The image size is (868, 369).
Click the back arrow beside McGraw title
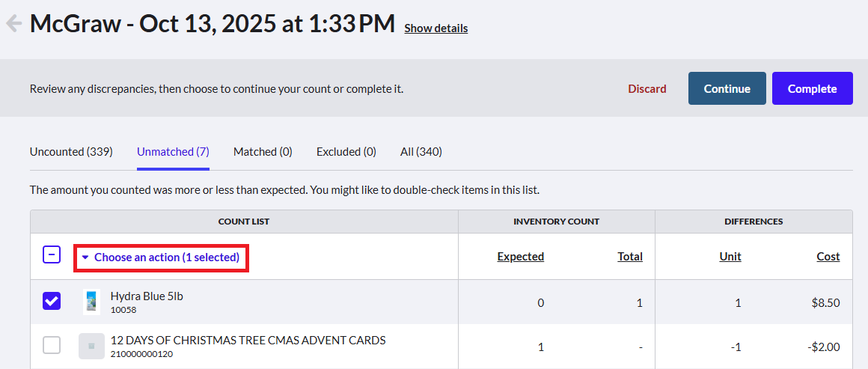tap(13, 23)
